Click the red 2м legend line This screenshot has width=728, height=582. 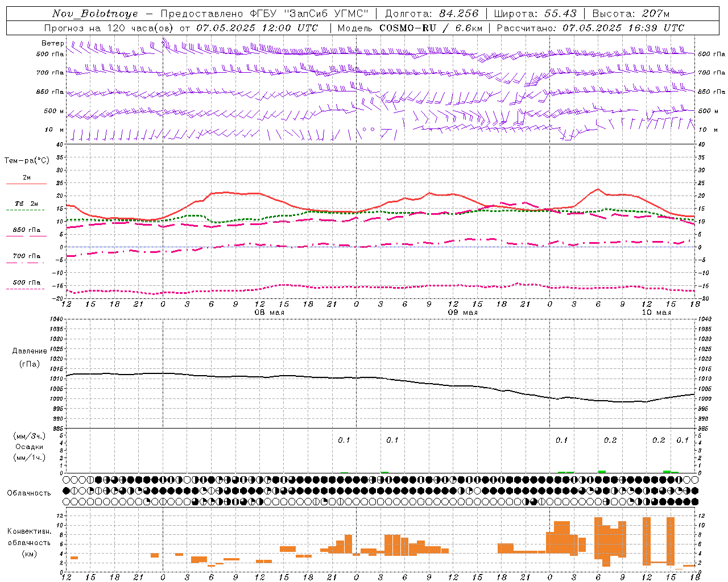click(x=26, y=184)
